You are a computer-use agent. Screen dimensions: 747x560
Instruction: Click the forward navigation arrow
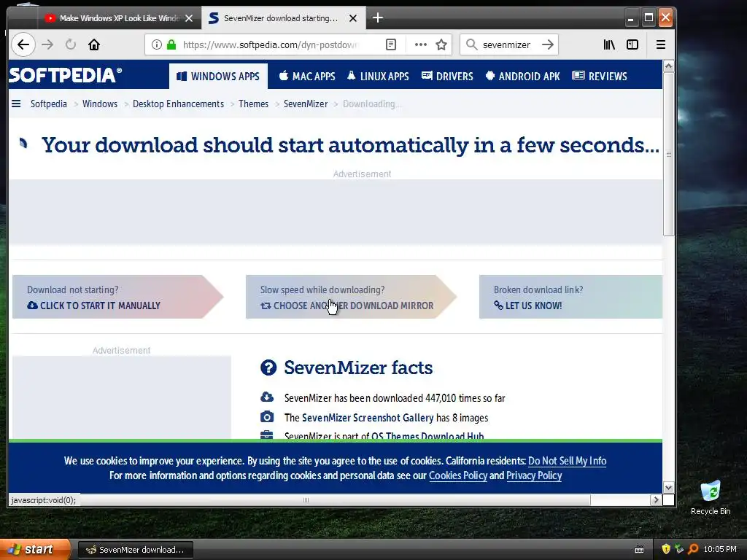click(x=47, y=44)
